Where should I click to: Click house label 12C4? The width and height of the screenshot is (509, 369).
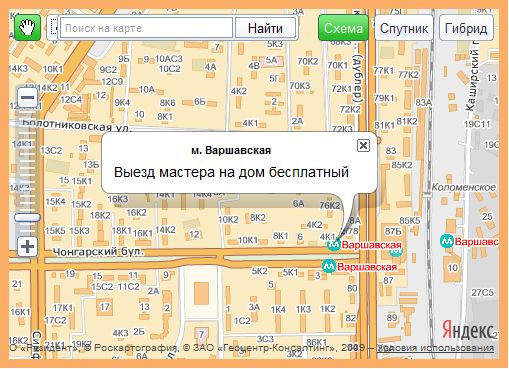click(x=71, y=99)
